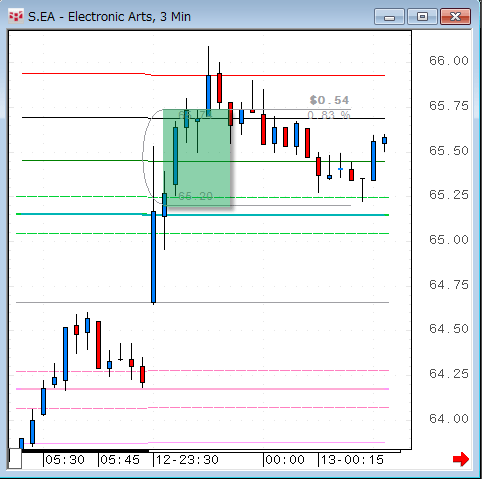Click the 65.20 label in green box
The image size is (482, 479).
pos(196,196)
